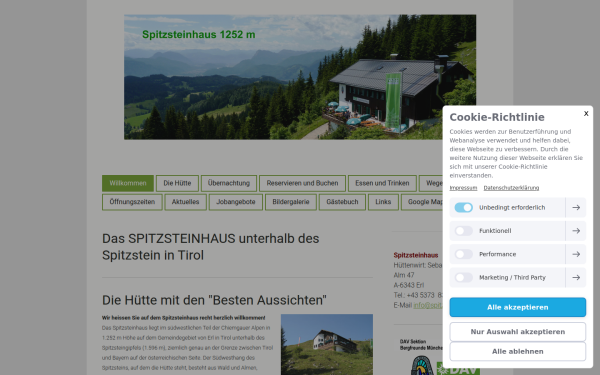Screen dimensions: 600x375
Task: Expand Marketing / Third Party details arrow
Action: tap(576, 277)
